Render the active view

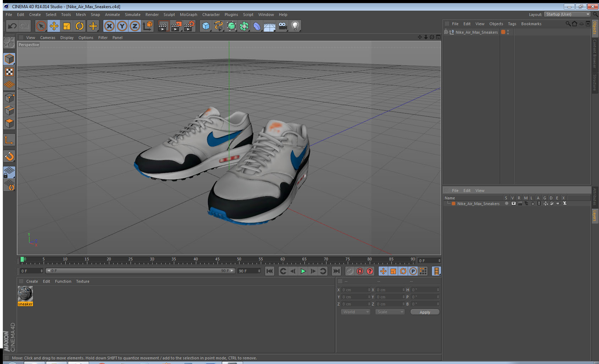point(163,26)
